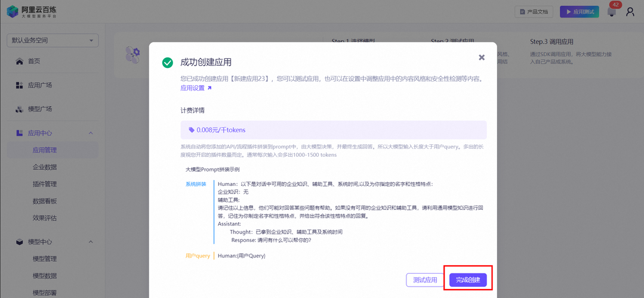Click the 计费详情 heading
Viewport: 644px width, 298px height.
193,111
